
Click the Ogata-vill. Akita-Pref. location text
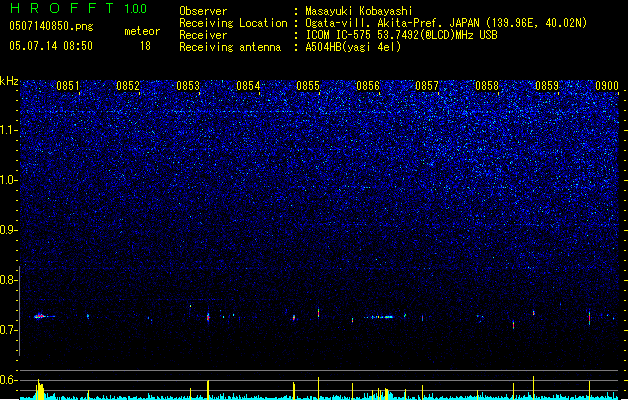(x=446, y=23)
